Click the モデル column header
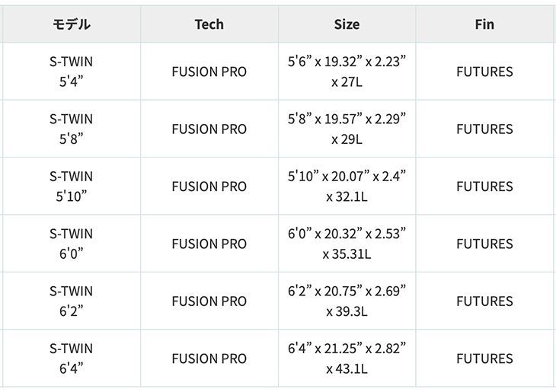Image resolution: width=556 pixels, height=392 pixels. [72, 24]
